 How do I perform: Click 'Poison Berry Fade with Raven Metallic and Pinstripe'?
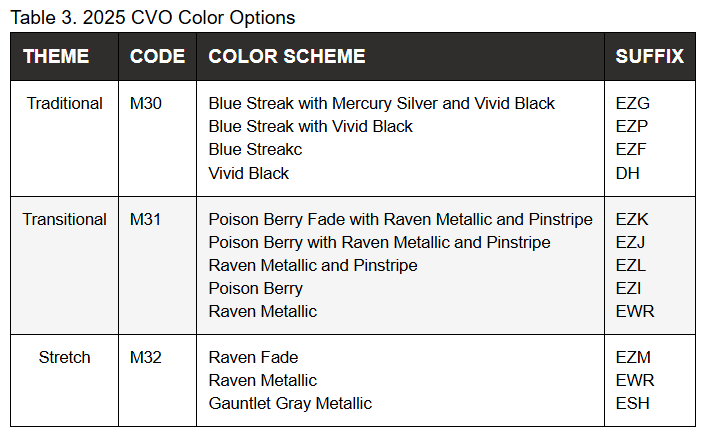tap(400, 219)
